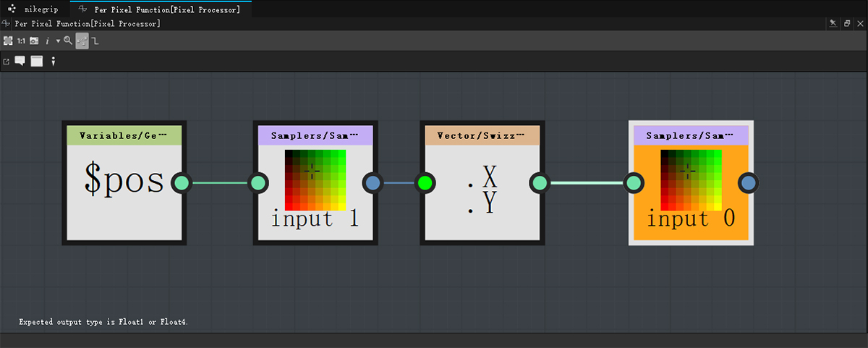Add a frame with the rectangle icon
The height and width of the screenshot is (348, 868).
point(36,61)
